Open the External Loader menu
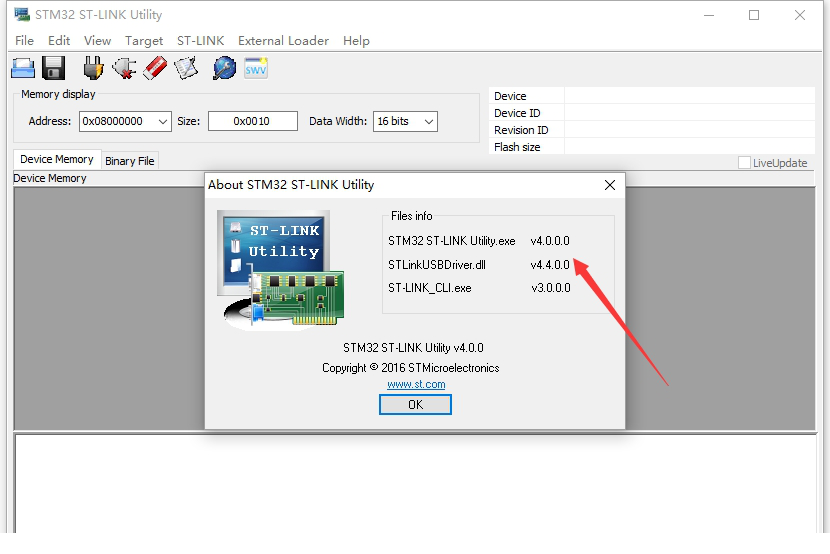Screen dimensions: 830x554 pyautogui.click(x=283, y=41)
